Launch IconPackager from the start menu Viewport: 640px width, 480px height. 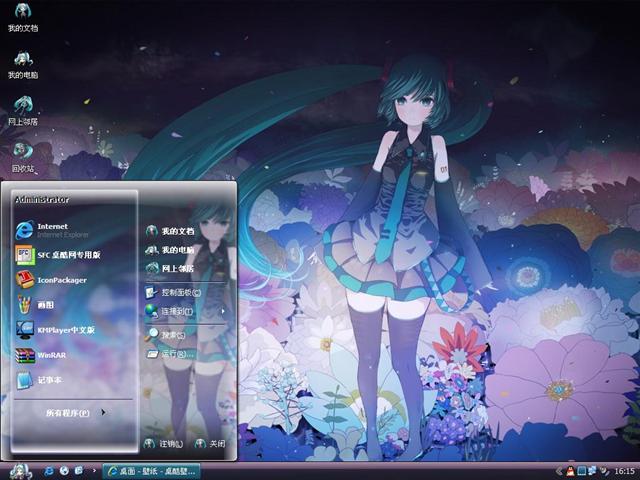(51, 280)
